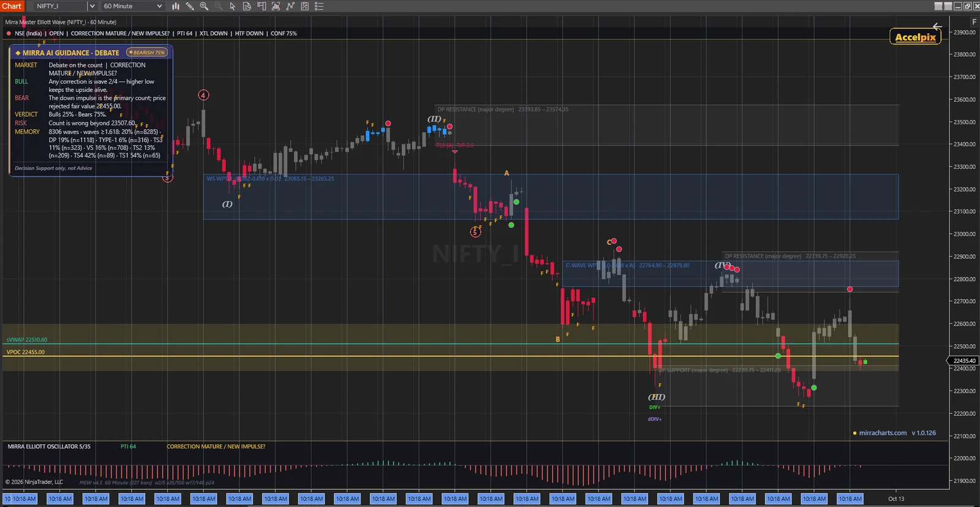Click the circled 4 wave label
980x507 pixels.
[203, 95]
